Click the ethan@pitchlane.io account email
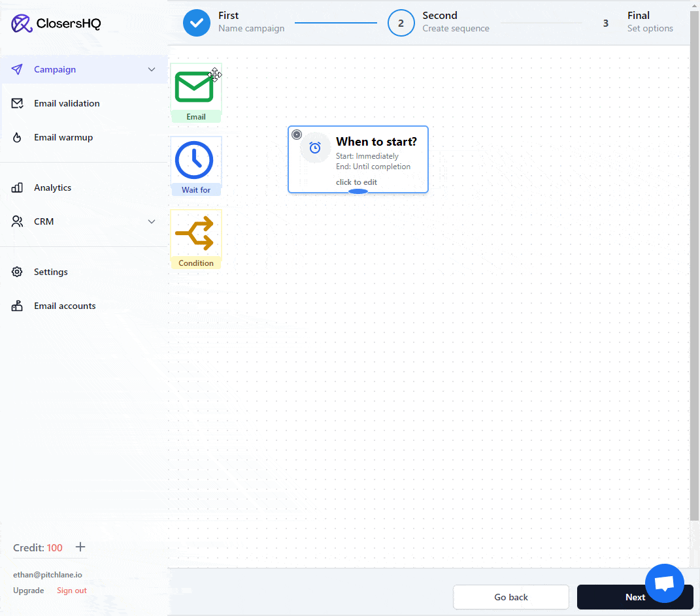 47,574
